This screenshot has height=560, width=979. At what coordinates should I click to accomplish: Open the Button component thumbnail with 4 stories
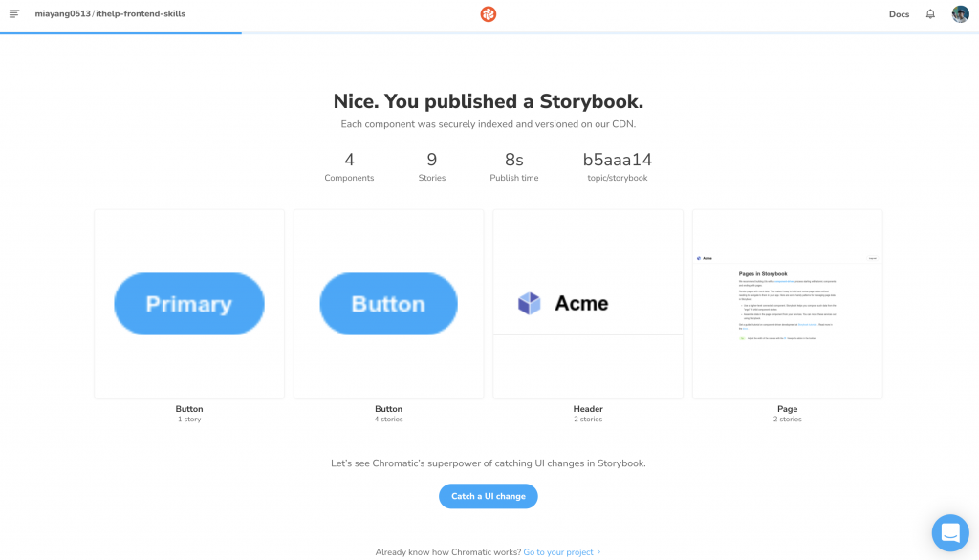point(388,304)
